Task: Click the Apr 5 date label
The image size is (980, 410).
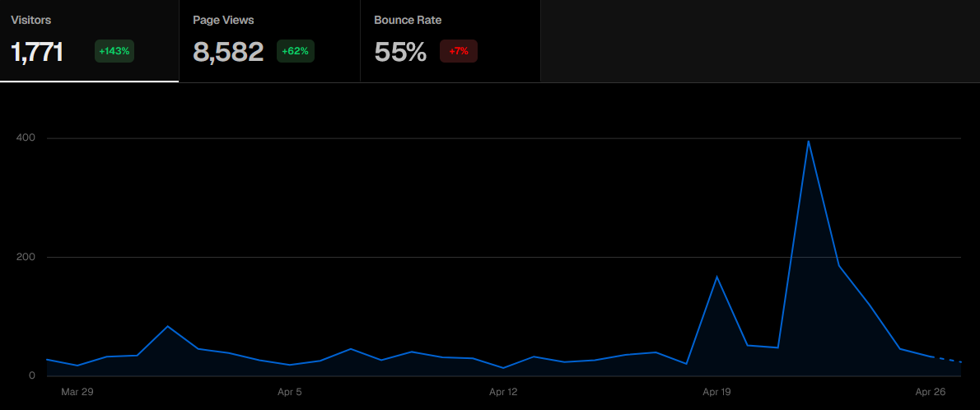Action: point(289,392)
